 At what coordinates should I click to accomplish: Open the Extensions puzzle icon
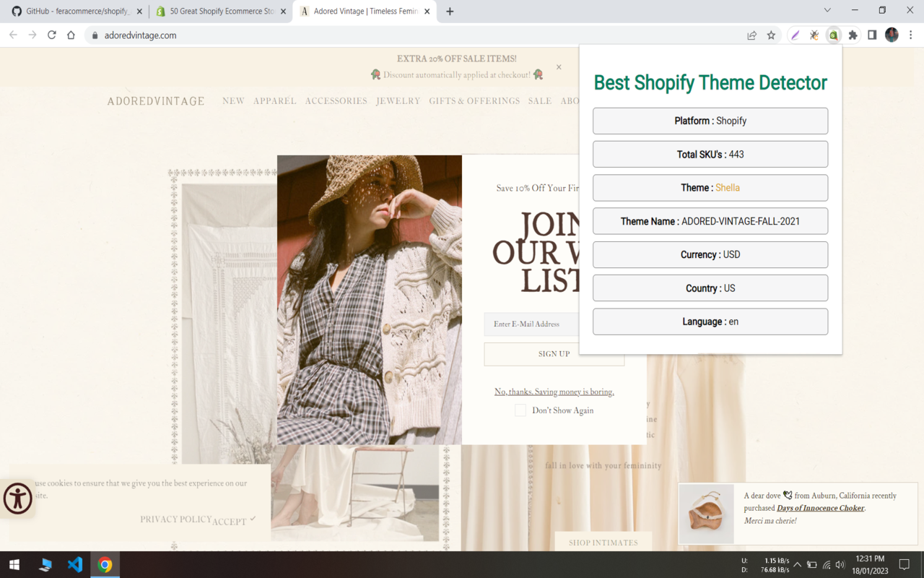coord(853,35)
